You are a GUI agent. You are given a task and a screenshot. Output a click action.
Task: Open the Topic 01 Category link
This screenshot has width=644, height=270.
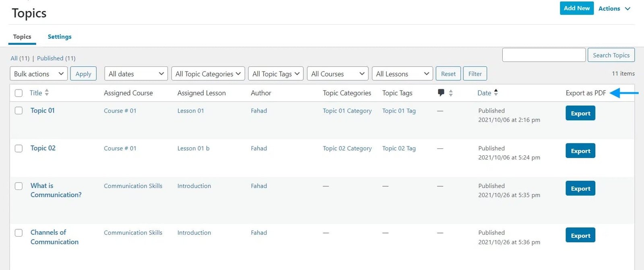[x=347, y=111]
